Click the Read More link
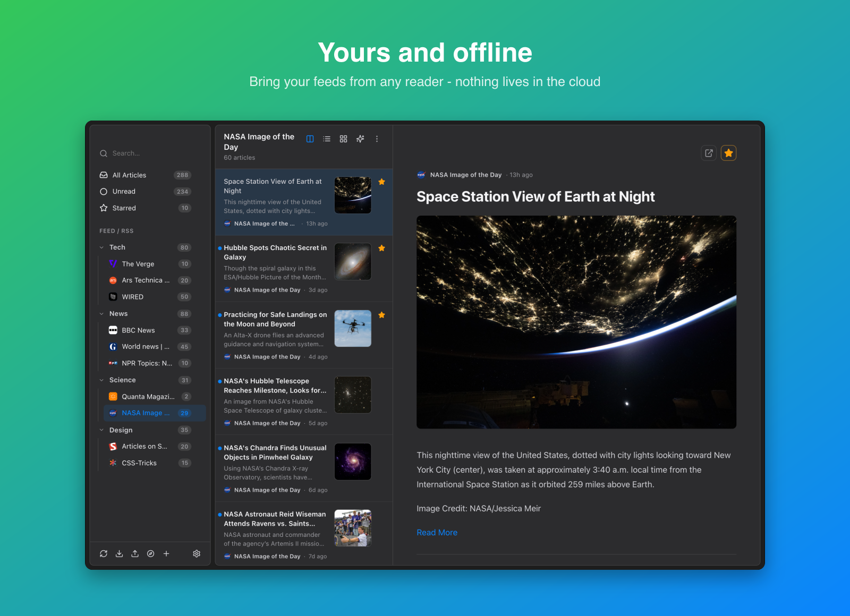This screenshot has width=850, height=616. click(437, 533)
